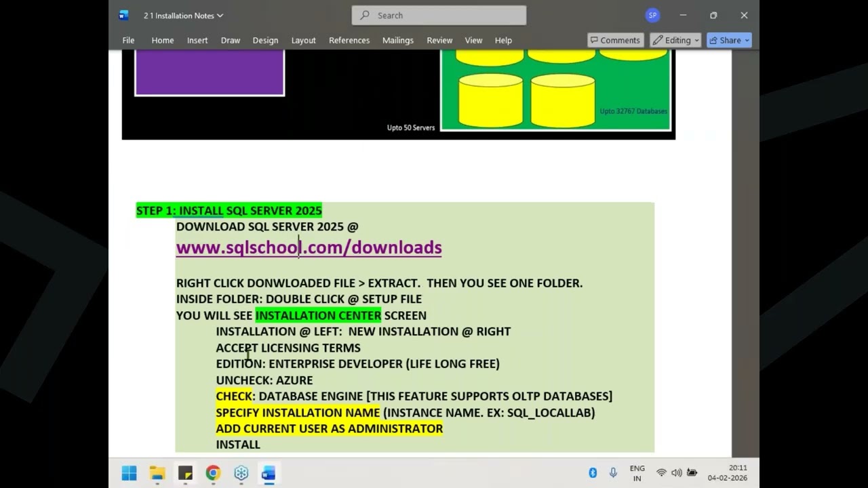Image resolution: width=868 pixels, height=488 pixels.
Task: Open the blue snowflake app in taskbar
Action: [x=241, y=473]
